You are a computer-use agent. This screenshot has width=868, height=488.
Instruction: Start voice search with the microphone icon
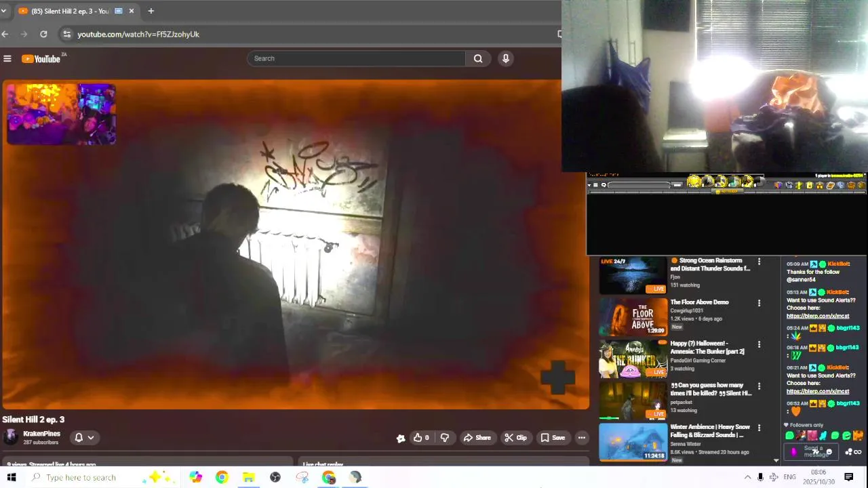coord(505,58)
